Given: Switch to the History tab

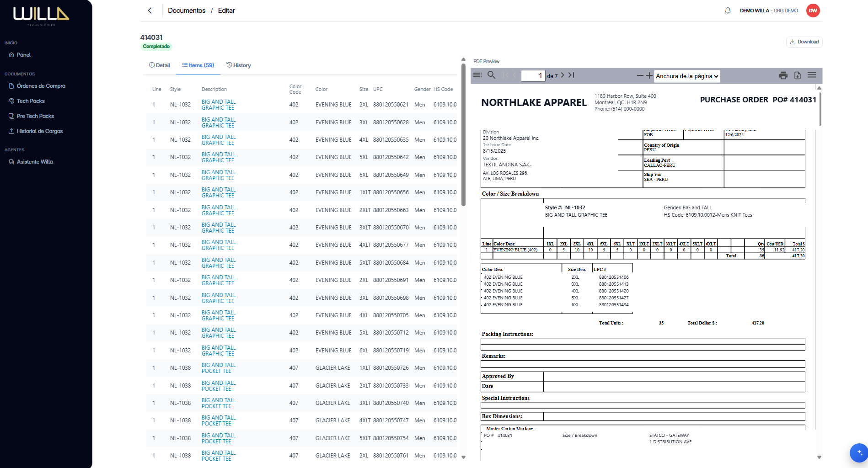Looking at the screenshot, I should [239, 65].
